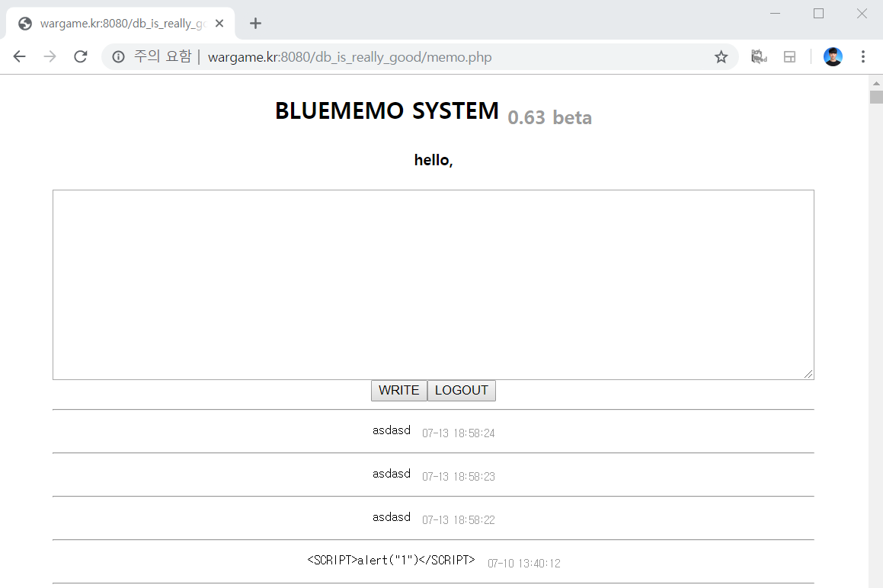The image size is (883, 588).
Task: Click the timestamp 07-13 18:58:23
Action: coord(459,477)
